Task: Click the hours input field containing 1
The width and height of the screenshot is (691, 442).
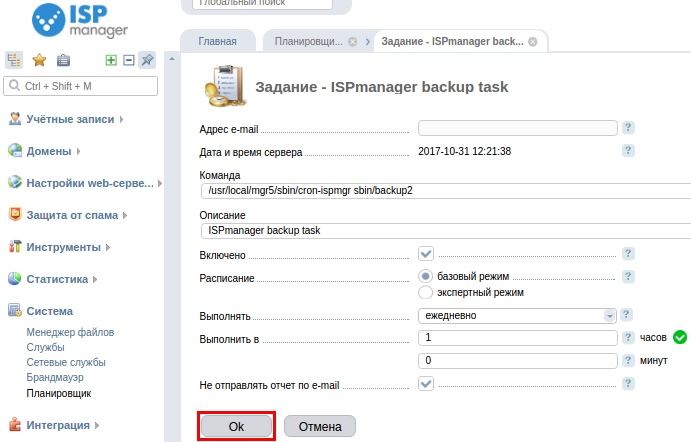Action: pos(517,338)
